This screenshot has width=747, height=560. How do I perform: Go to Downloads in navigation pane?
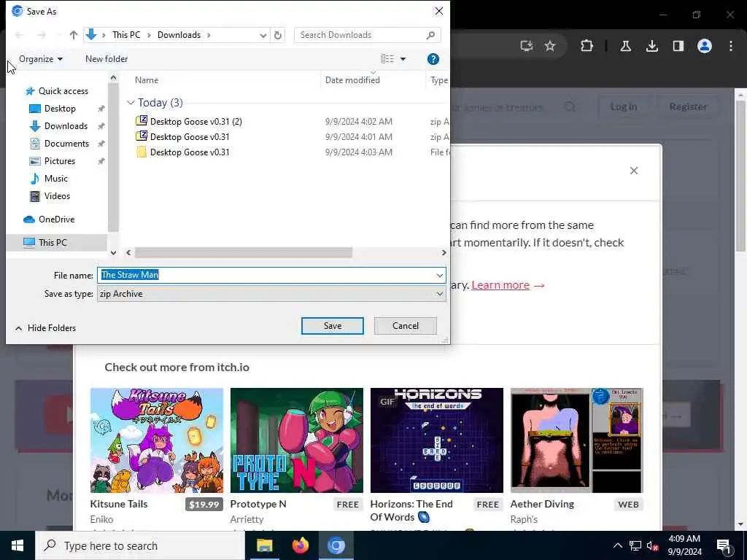66,126
